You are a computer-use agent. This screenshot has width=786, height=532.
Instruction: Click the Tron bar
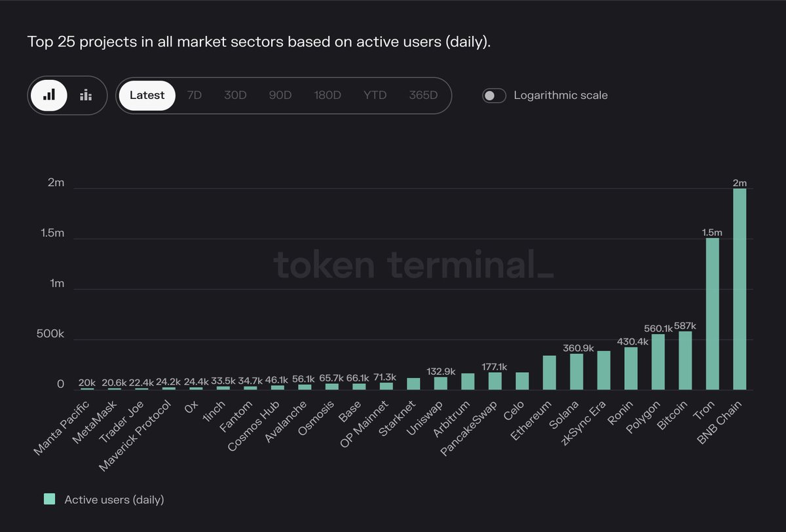[x=713, y=314]
